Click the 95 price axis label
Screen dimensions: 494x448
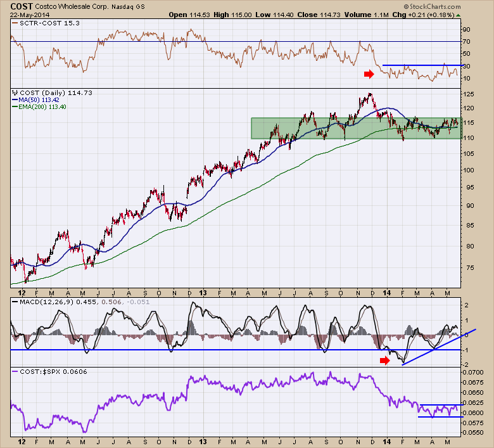point(471,188)
